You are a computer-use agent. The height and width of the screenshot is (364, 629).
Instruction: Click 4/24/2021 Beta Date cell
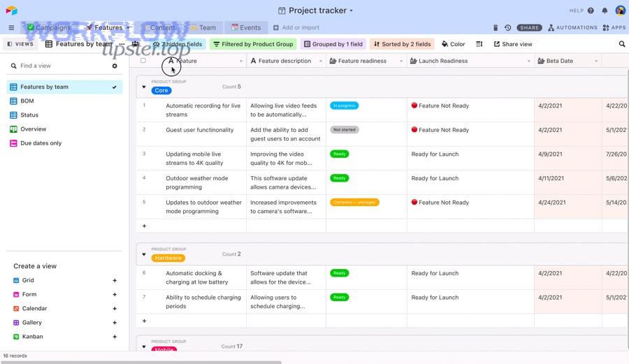(568, 207)
